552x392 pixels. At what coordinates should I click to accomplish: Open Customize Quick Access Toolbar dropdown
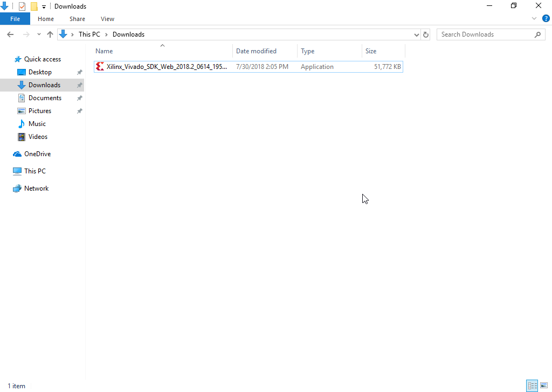pos(44,6)
